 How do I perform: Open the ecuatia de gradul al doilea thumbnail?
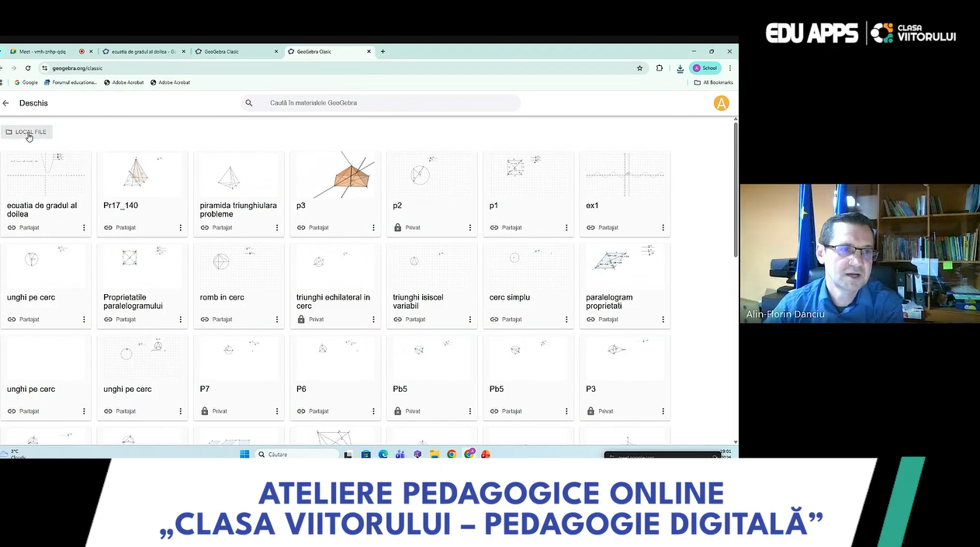[x=46, y=174]
